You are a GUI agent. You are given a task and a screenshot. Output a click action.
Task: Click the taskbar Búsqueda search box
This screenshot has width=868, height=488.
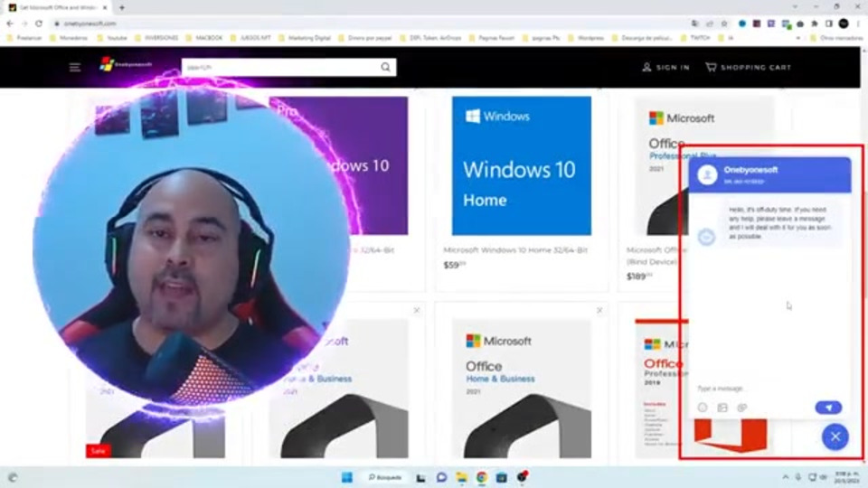(x=385, y=477)
